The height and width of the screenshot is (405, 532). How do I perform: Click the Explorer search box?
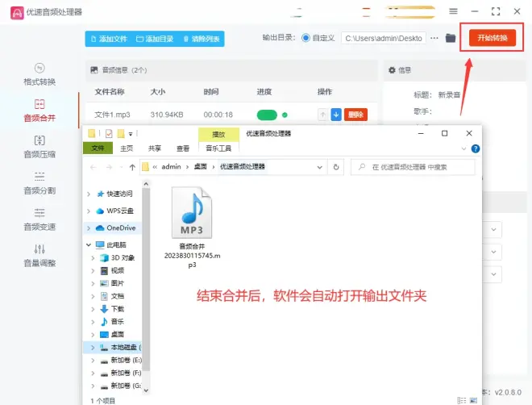(x=413, y=167)
